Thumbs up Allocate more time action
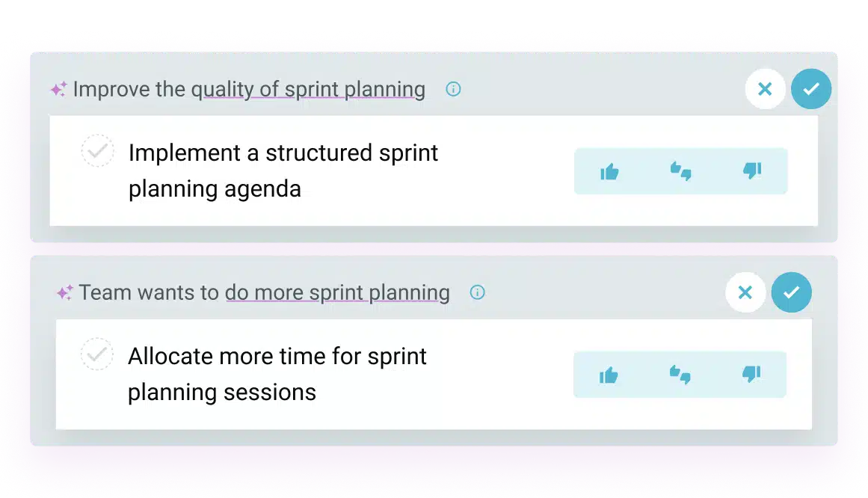 click(x=609, y=375)
